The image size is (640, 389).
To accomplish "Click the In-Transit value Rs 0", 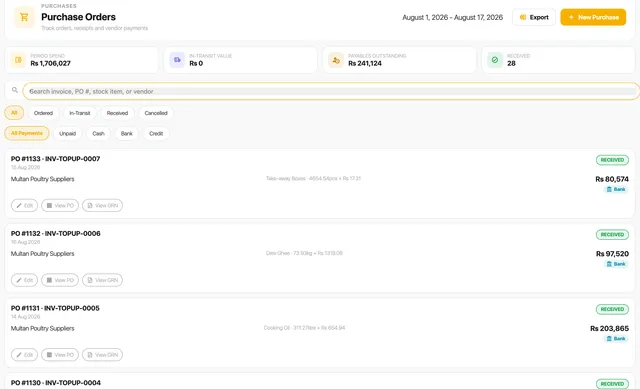I will [196, 63].
